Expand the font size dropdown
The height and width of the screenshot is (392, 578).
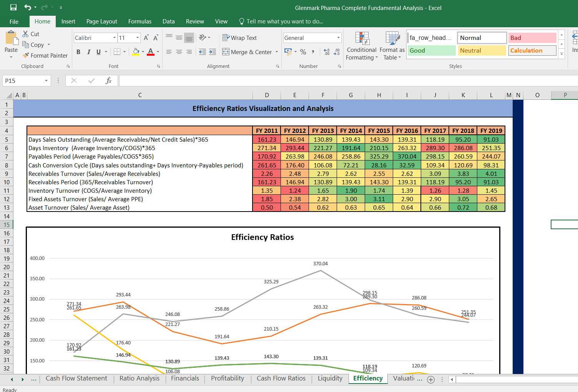point(138,38)
